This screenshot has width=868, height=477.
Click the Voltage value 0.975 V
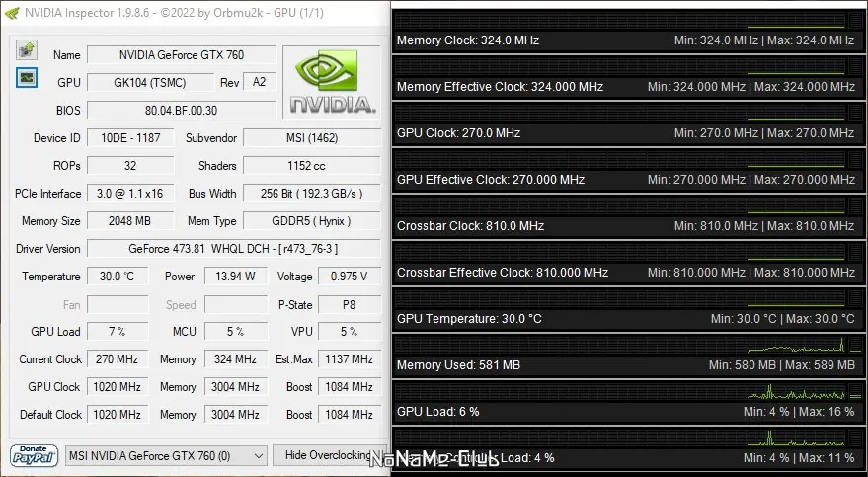350,277
